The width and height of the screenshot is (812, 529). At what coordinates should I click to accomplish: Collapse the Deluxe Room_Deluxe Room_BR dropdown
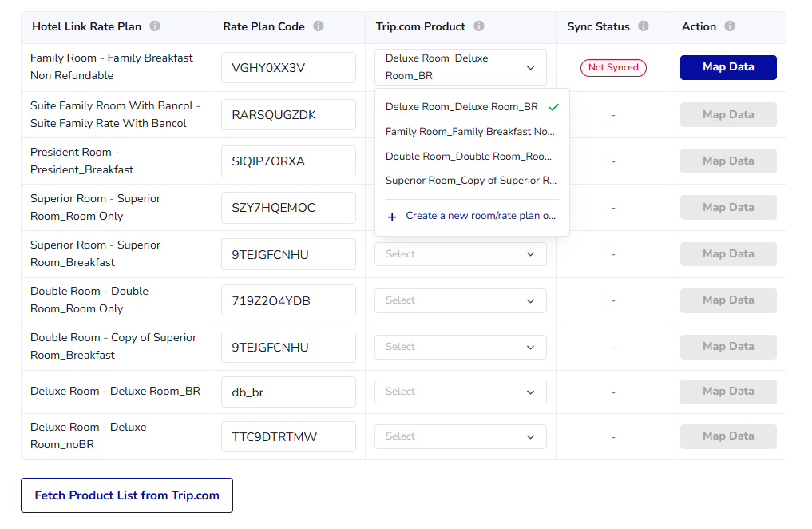pos(531,68)
